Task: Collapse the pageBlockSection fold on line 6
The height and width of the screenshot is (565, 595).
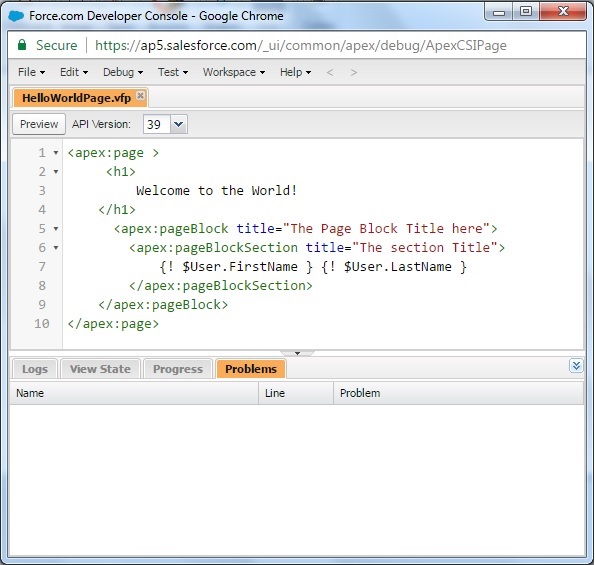Action: coord(56,248)
